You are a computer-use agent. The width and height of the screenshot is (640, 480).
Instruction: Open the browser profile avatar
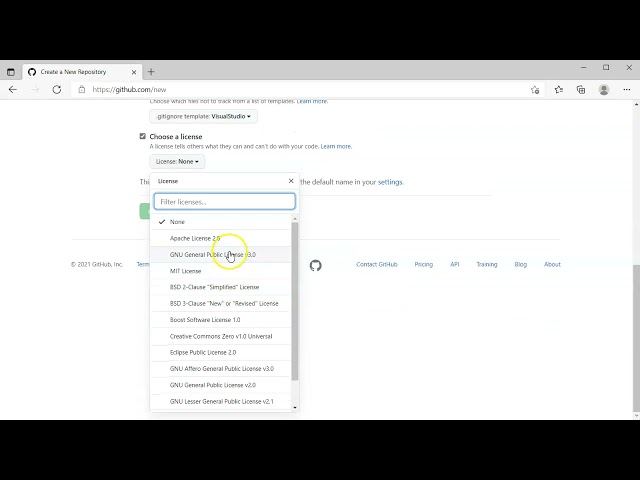pyautogui.click(x=604, y=89)
